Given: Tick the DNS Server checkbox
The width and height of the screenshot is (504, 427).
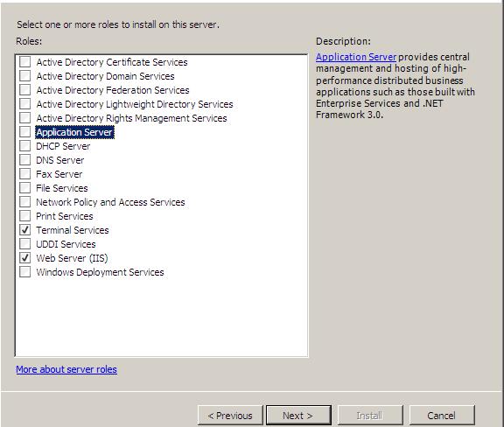Looking at the screenshot, I should pos(25,160).
